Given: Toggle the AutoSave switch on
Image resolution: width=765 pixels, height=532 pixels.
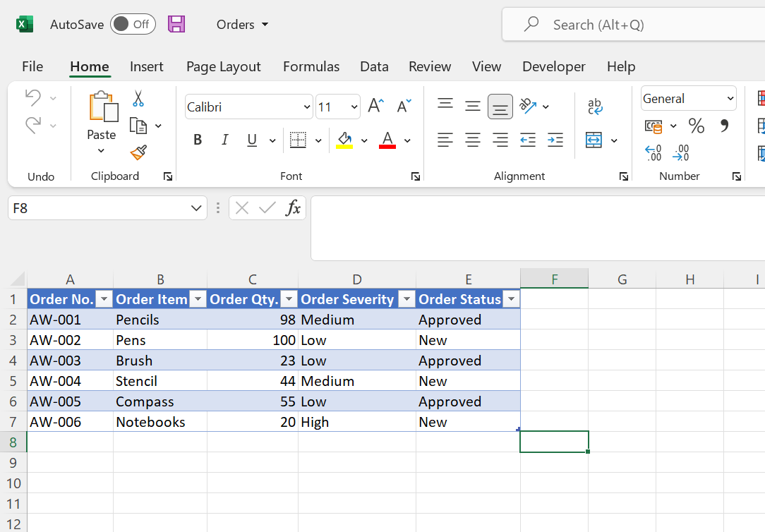Looking at the screenshot, I should 133,23.
